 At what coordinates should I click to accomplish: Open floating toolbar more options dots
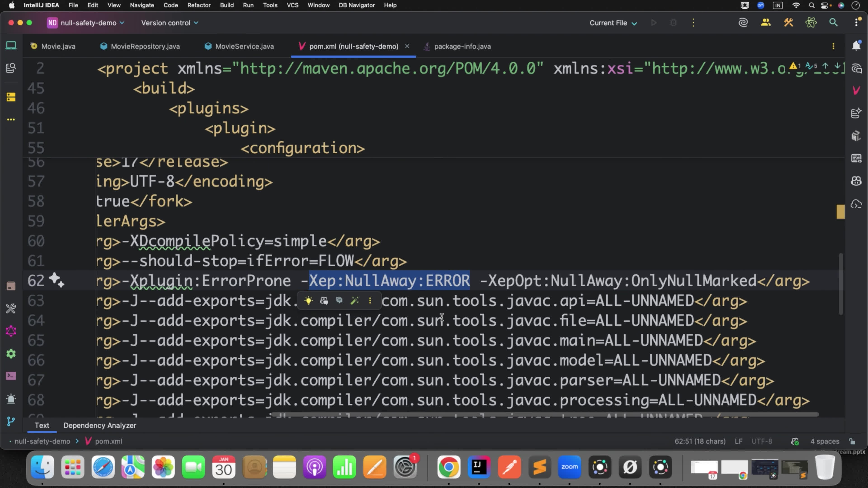coord(370,300)
